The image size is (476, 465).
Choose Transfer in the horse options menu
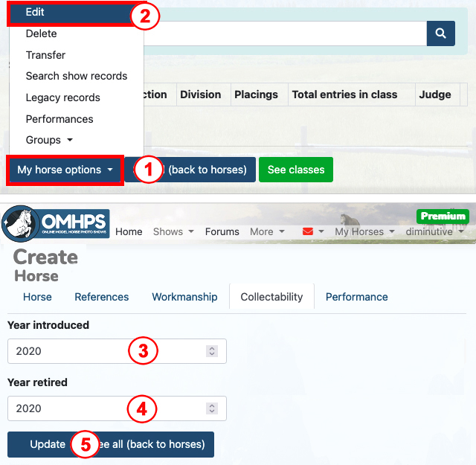(45, 55)
